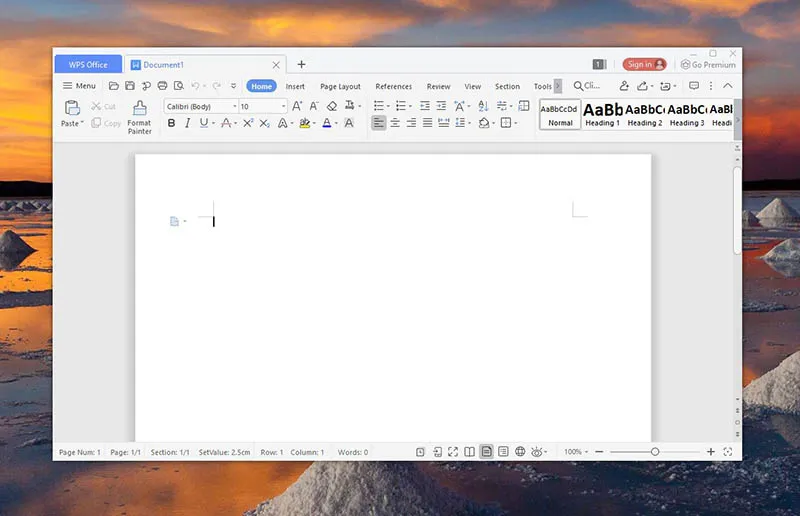Toggle Italic formatting
The width and height of the screenshot is (800, 516).
187,123
